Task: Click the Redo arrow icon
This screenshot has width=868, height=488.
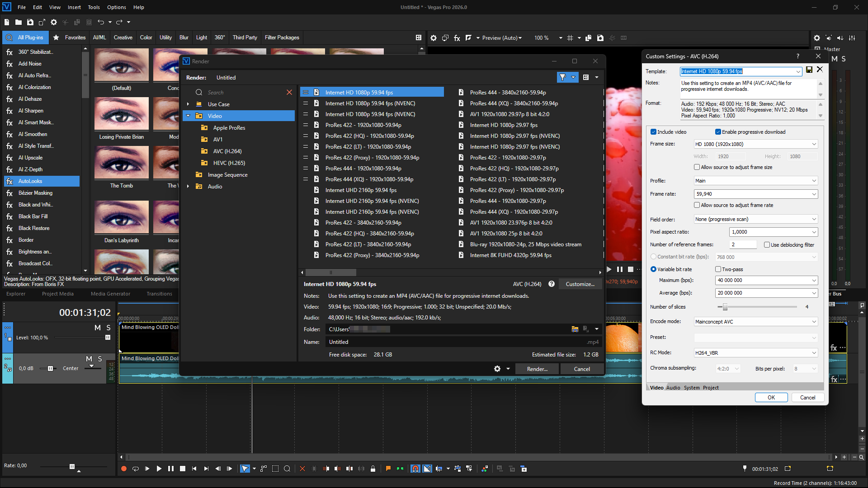Action: click(x=119, y=22)
